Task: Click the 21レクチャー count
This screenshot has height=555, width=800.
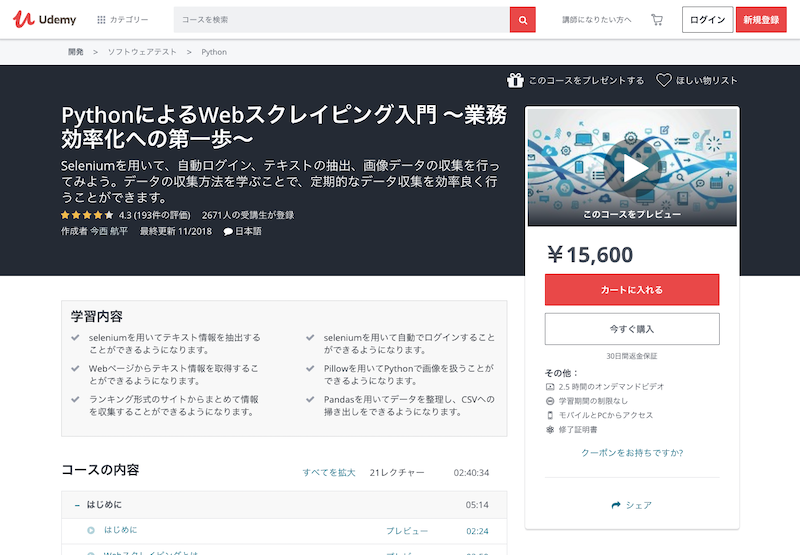Action: pos(397,473)
